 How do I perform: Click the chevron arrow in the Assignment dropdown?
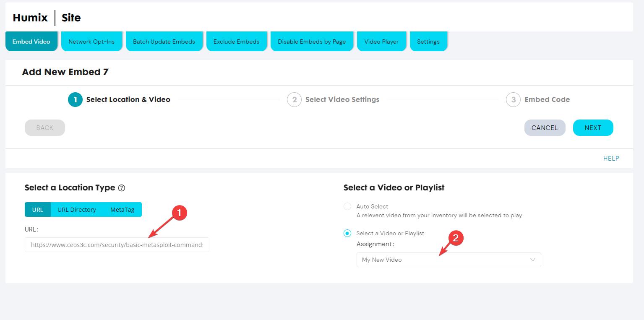coord(532,260)
